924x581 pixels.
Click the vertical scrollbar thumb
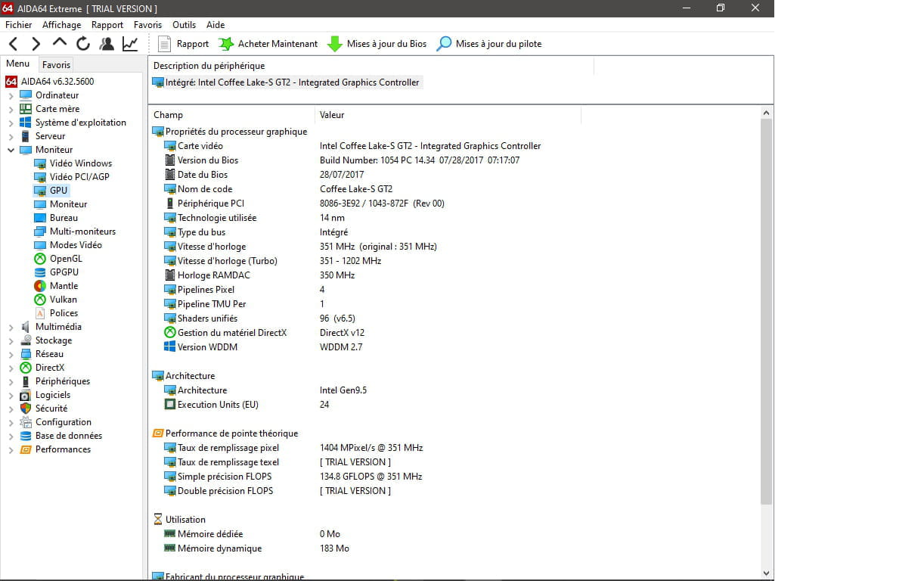pyautogui.click(x=767, y=312)
